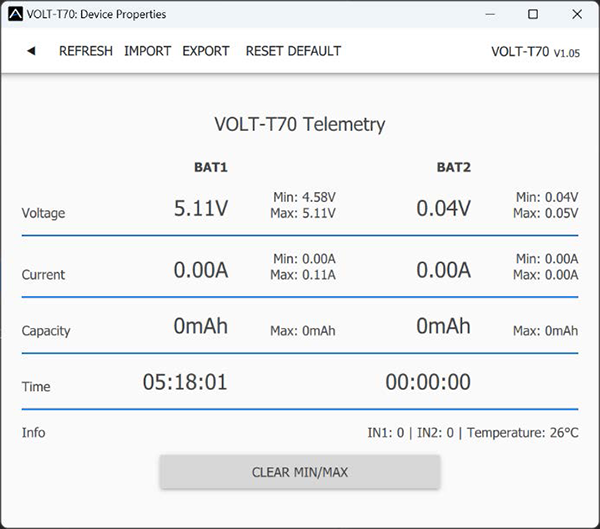Select the VOLT-T70 Telemetry heading

[300, 124]
